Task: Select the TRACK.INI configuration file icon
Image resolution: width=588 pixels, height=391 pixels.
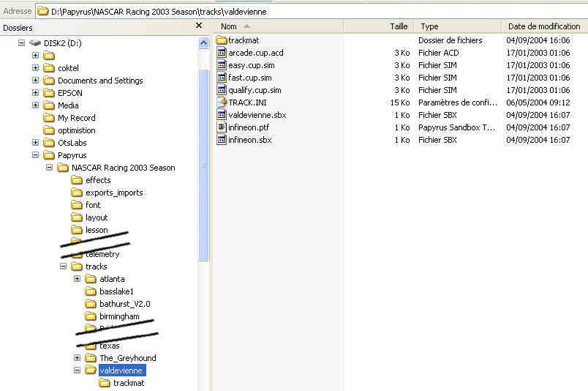Action: coord(222,103)
